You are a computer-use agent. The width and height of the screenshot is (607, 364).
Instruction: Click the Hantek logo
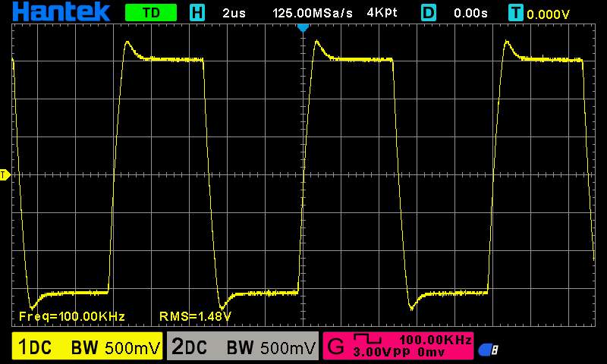(61, 12)
